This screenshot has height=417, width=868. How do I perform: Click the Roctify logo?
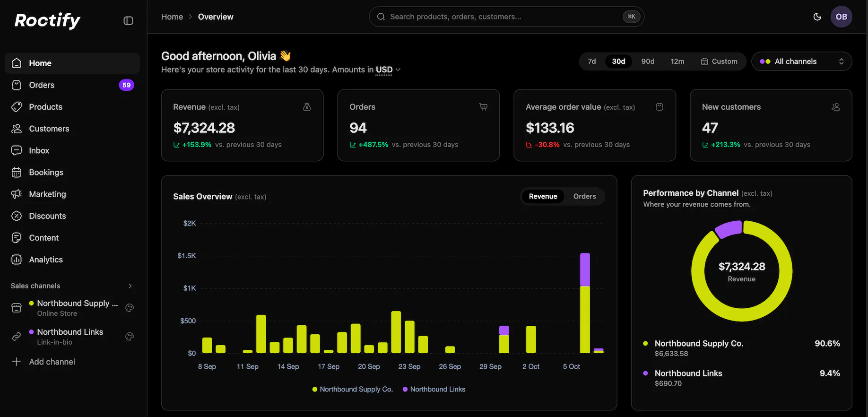click(47, 20)
